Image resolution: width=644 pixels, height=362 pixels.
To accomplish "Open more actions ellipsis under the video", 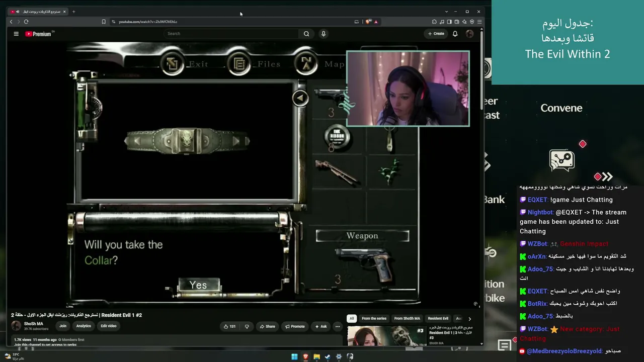I will tap(338, 326).
